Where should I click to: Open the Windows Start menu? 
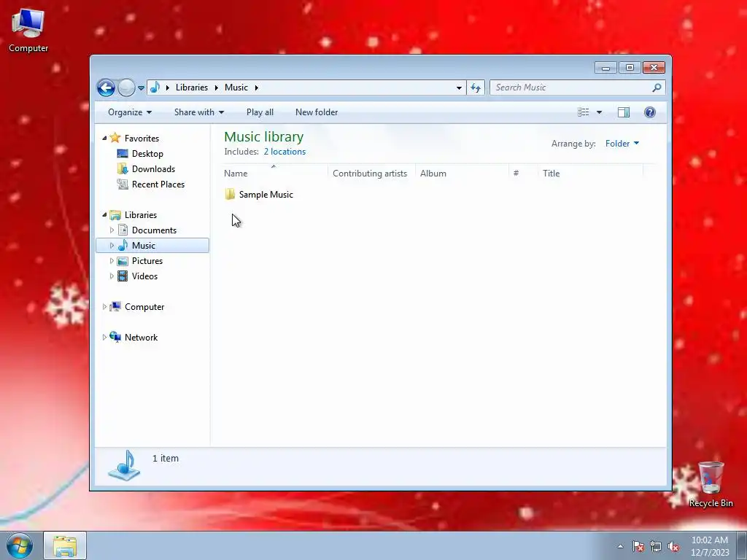coord(20,545)
